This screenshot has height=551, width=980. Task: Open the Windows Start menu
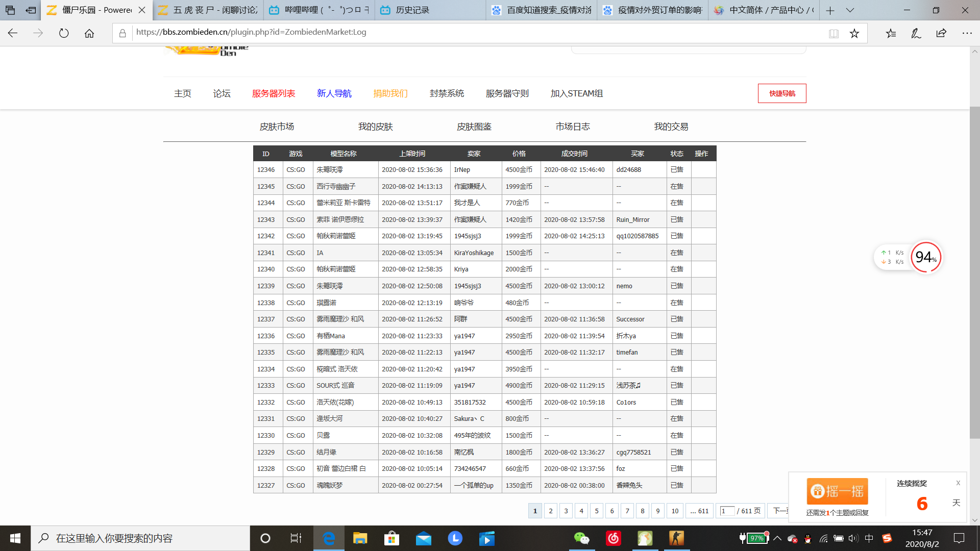click(15, 538)
